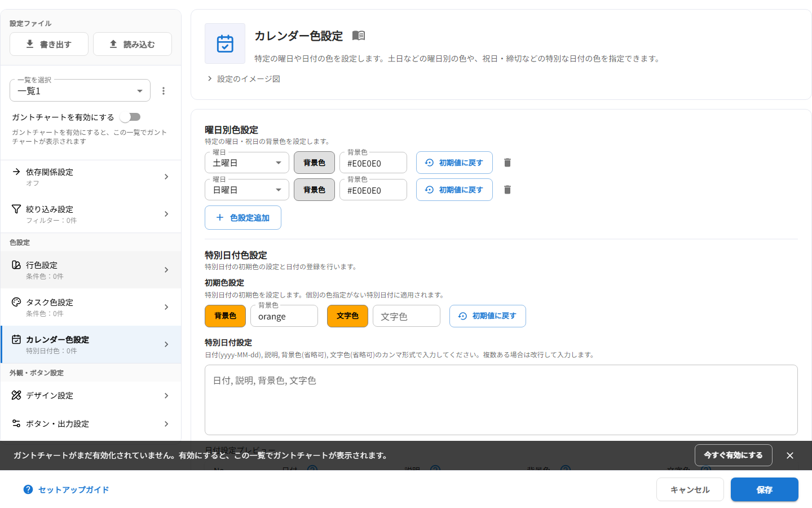This screenshot has width=812, height=508.
Task: Open the 日曜日 weekday dropdown
Action: [247, 190]
